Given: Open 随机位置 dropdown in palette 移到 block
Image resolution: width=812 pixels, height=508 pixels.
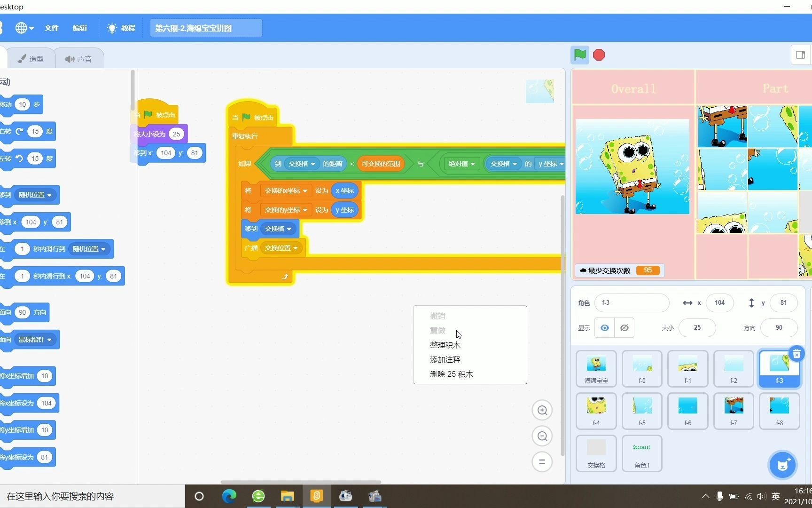Looking at the screenshot, I should [35, 195].
